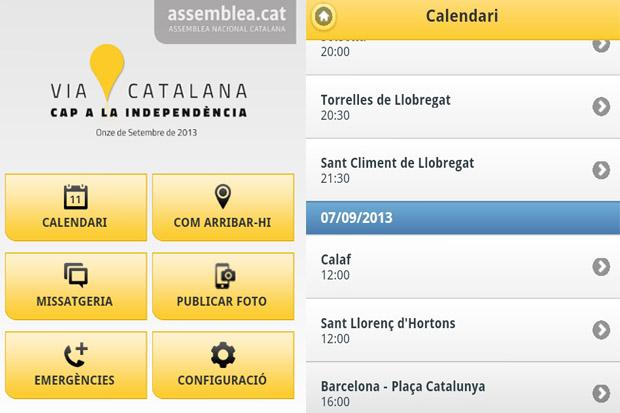Click the Calendari title bar text

462,16
